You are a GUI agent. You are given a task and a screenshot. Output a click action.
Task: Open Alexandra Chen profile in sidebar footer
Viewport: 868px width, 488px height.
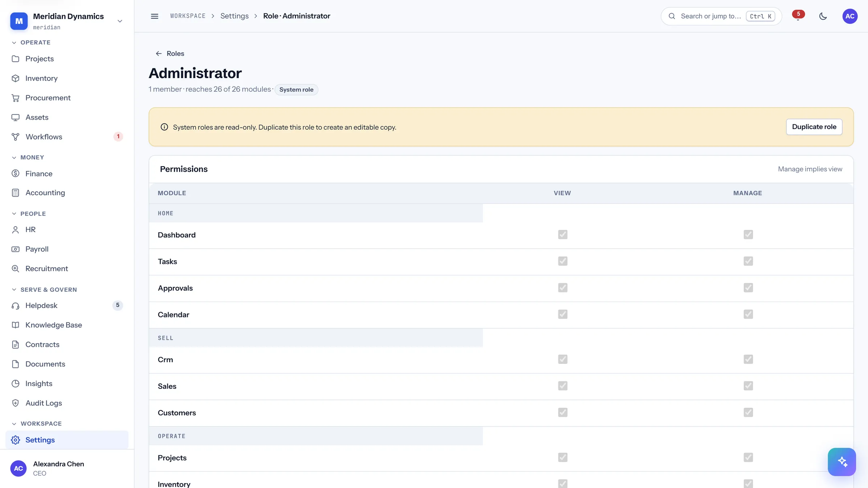[x=67, y=468]
